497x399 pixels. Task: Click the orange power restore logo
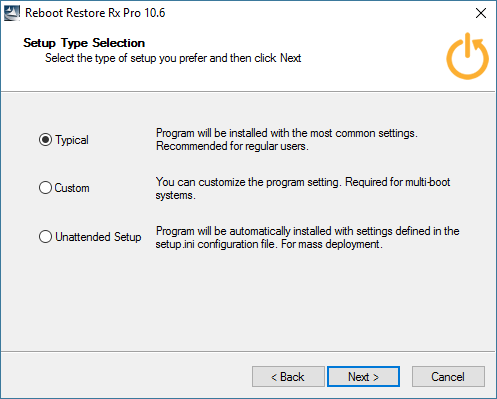[x=468, y=56]
